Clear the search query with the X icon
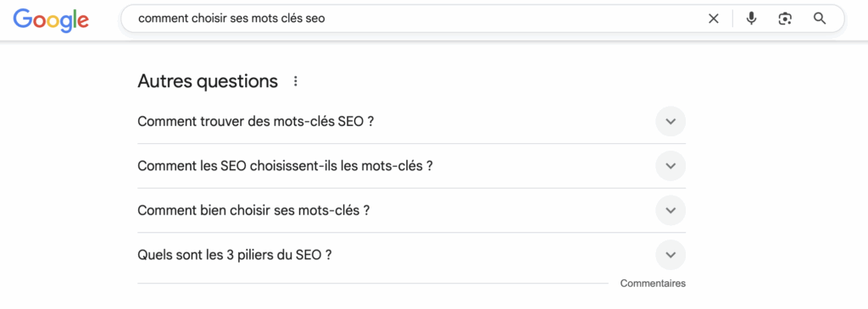Viewport: 868px width, 309px height. tap(714, 19)
